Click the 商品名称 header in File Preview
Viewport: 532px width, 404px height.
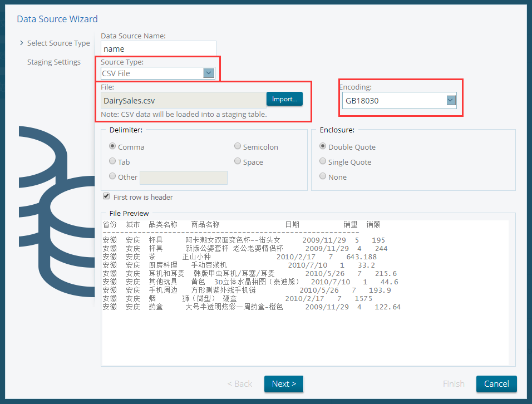(x=205, y=225)
